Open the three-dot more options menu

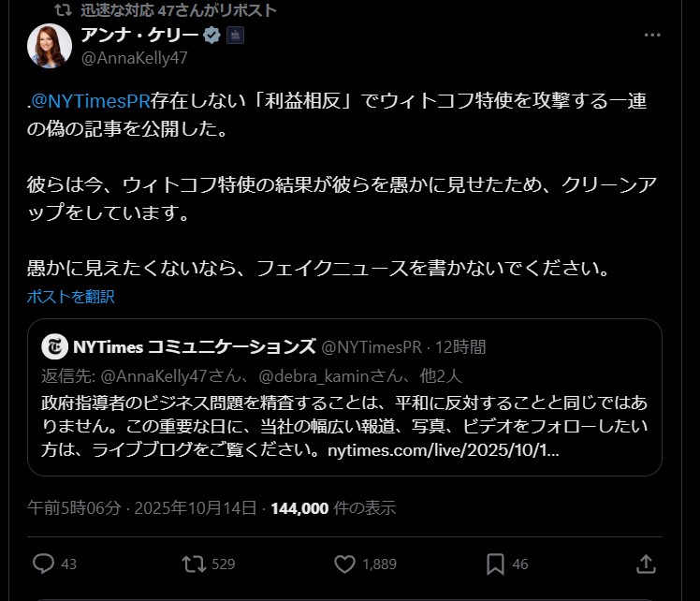653,35
